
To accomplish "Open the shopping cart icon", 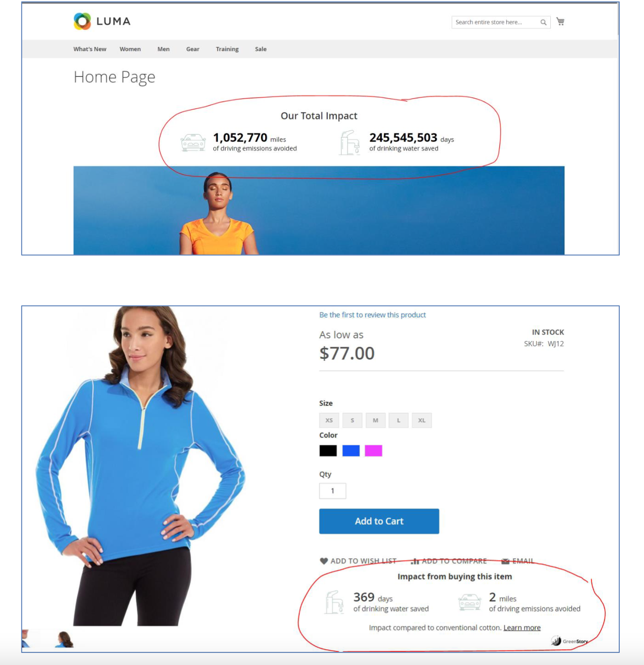I will 560,22.
